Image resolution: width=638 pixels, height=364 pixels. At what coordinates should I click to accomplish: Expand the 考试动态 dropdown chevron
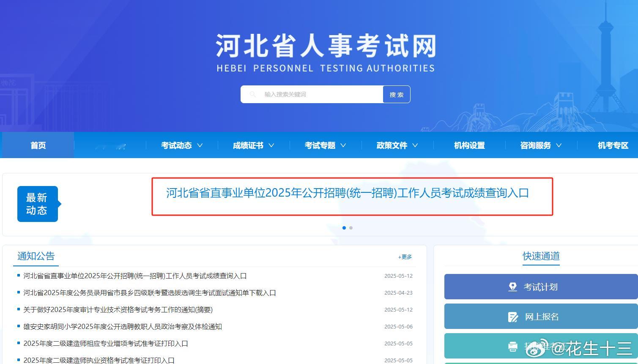point(200,145)
